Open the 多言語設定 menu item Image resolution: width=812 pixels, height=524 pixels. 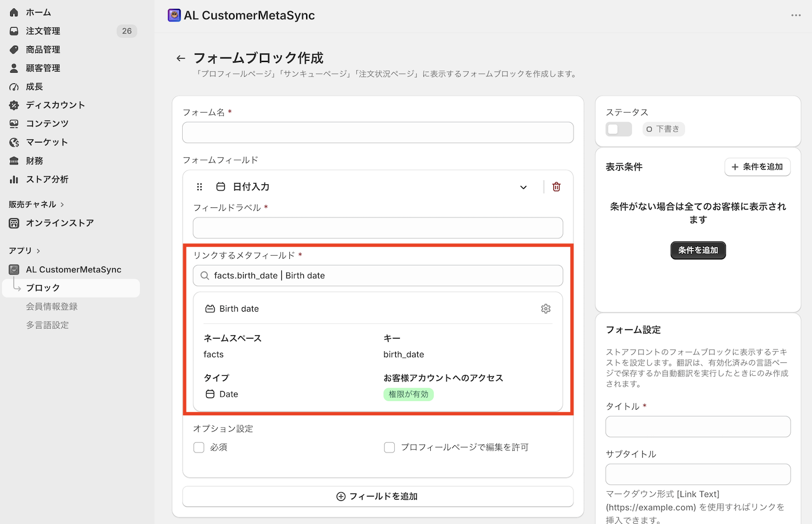point(47,325)
